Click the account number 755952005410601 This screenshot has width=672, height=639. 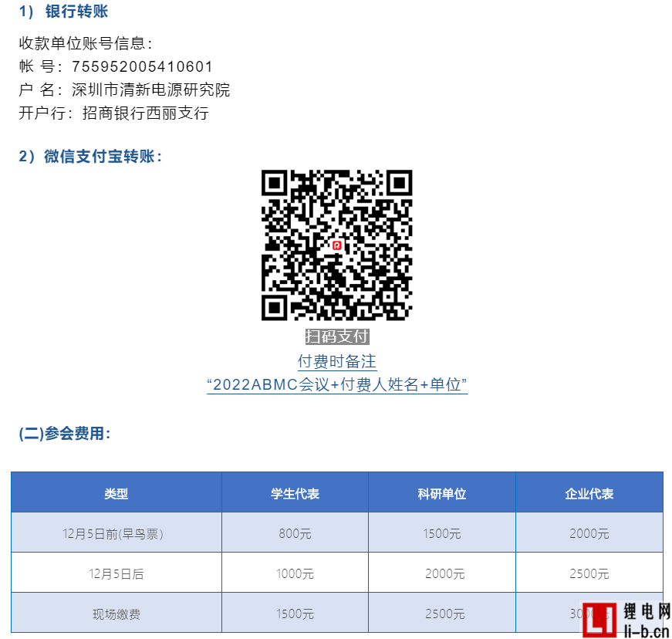[x=142, y=66]
